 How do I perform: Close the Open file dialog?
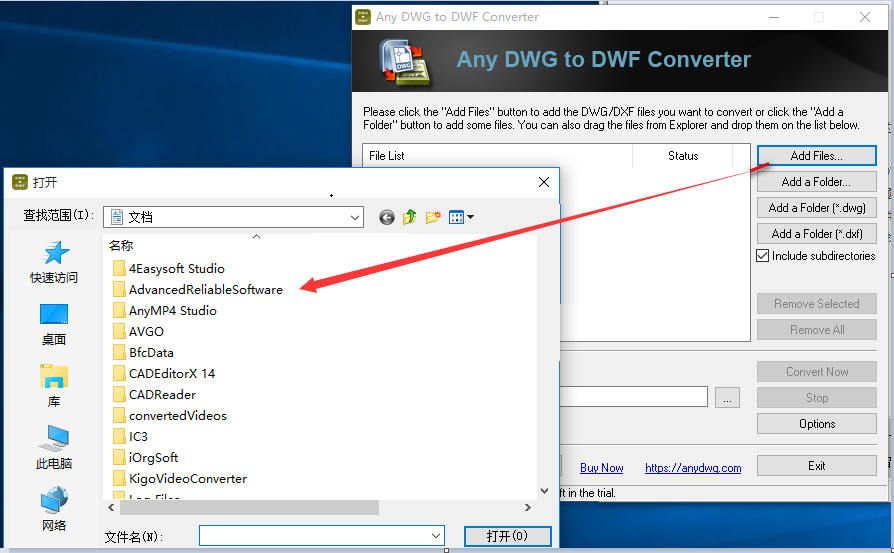[544, 182]
